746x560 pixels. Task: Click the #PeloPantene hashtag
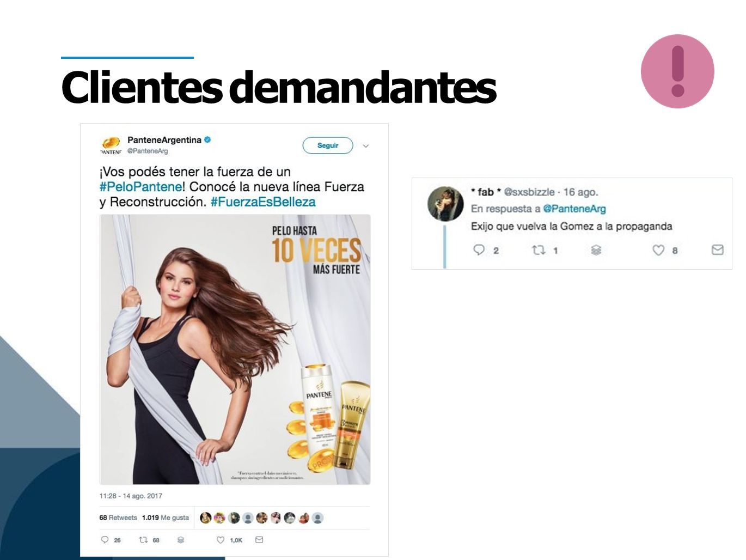tap(140, 187)
